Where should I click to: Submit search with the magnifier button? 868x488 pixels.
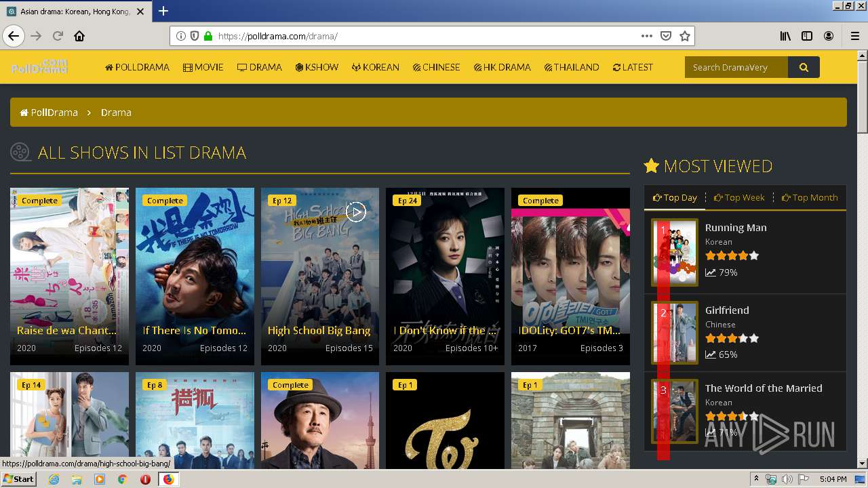[804, 67]
